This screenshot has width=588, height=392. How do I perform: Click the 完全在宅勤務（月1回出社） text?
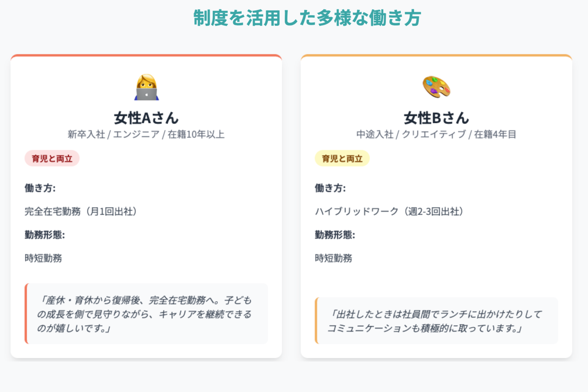[x=81, y=211]
